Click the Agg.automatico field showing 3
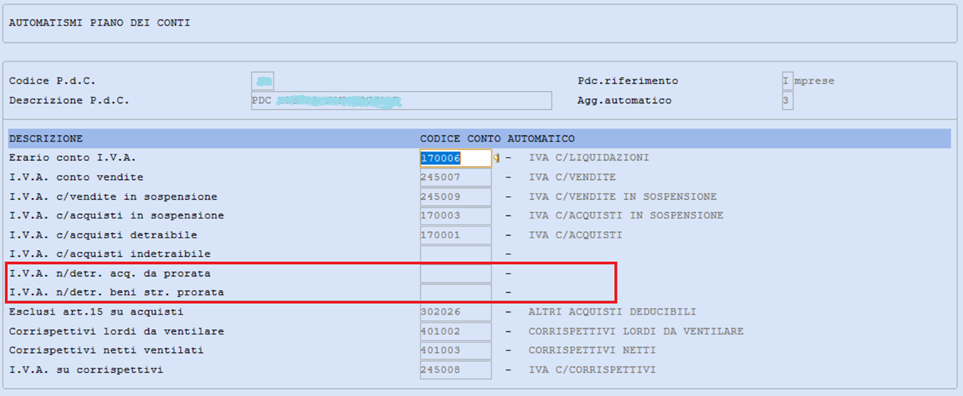 tap(787, 101)
